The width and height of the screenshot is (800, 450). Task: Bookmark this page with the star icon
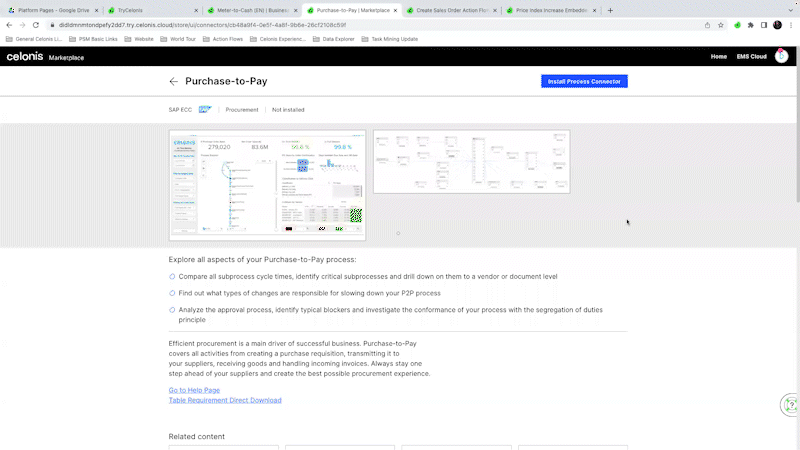click(720, 25)
